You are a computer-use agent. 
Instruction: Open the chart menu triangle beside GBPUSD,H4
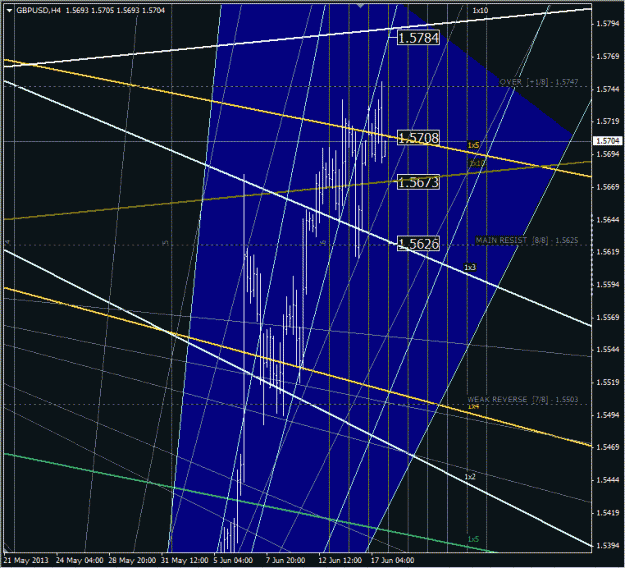(x=9, y=11)
